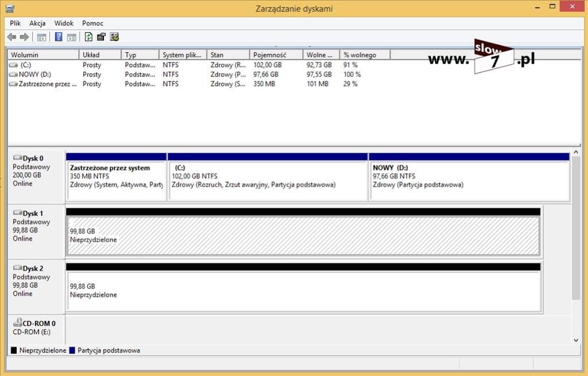588x376 pixels.
Task: Click the Back arrow in the toolbar
Action: (12, 37)
